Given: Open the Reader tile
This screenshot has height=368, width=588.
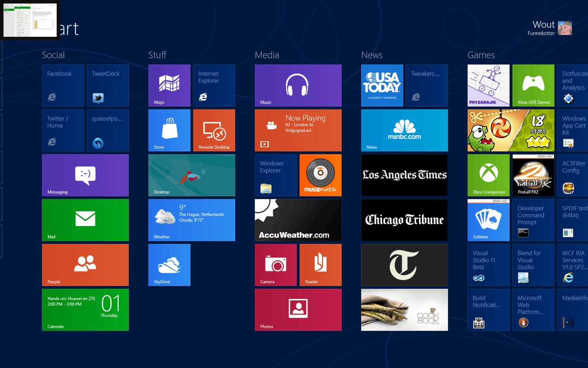Looking at the screenshot, I should click(321, 265).
